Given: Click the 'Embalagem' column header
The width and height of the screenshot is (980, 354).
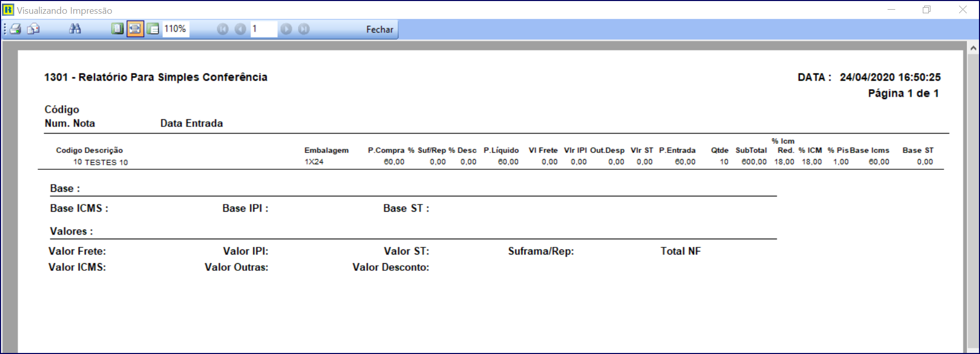Looking at the screenshot, I should click(326, 150).
